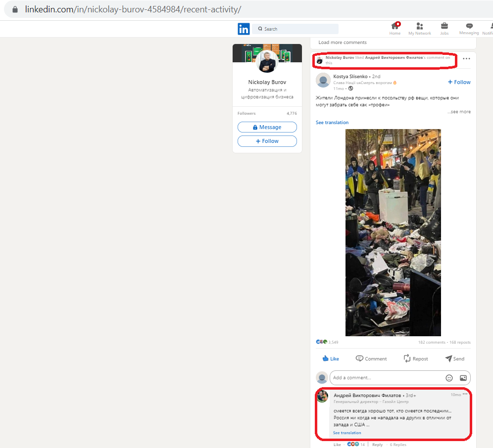This screenshot has width=493, height=448.
Task: Click Nickolay Burov's profile photo
Action: click(267, 62)
